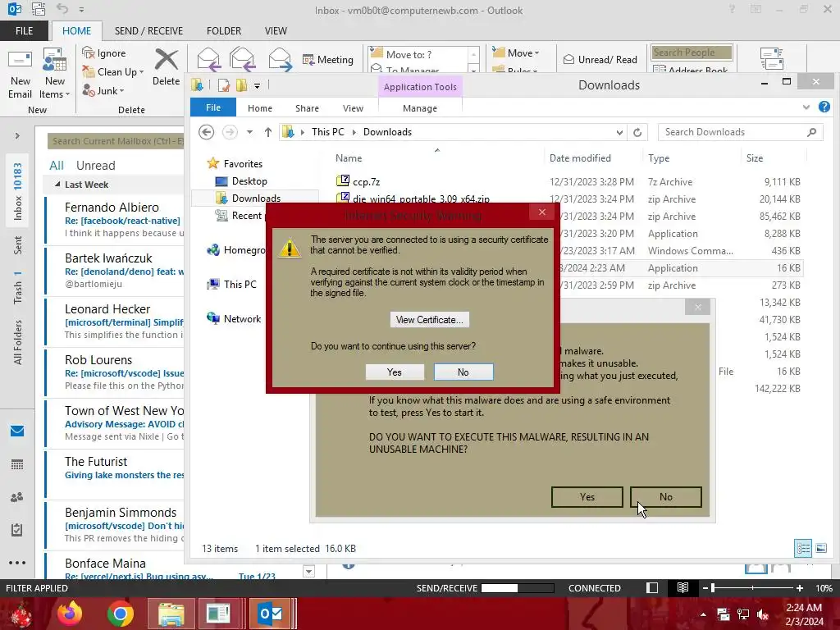This screenshot has height=630, width=840.
Task: Click the Reply All envelope icon
Action: [x=242, y=59]
